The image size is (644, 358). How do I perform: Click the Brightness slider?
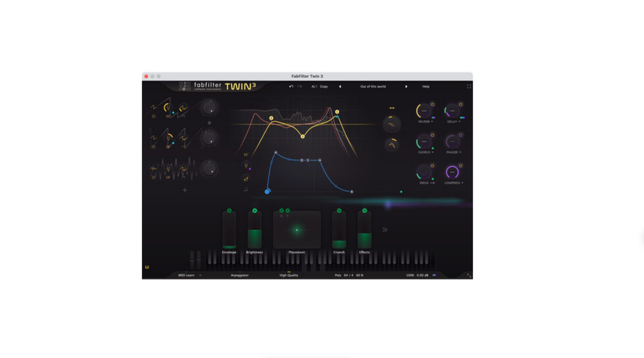coord(255,230)
